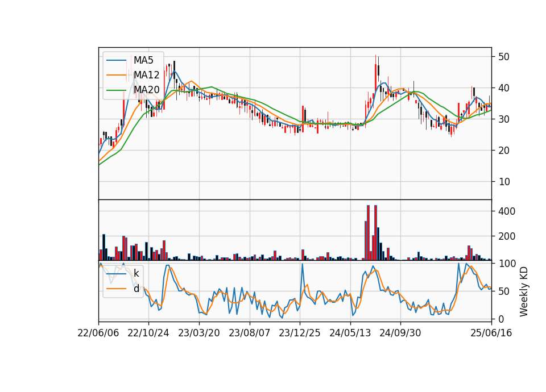Click the 22/06/06 date axis label
This screenshot has width=546, height=392.
pos(98,333)
